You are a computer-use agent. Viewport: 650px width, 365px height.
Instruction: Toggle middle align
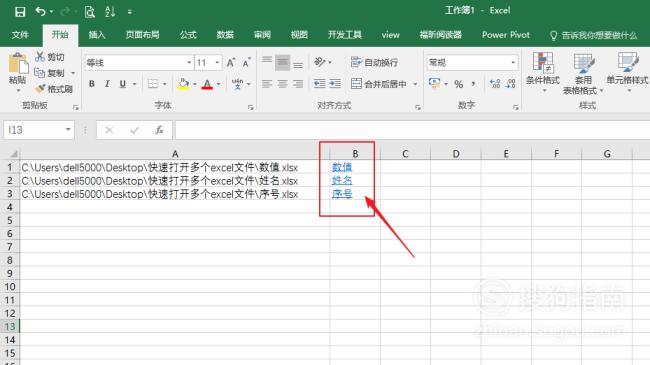282,63
